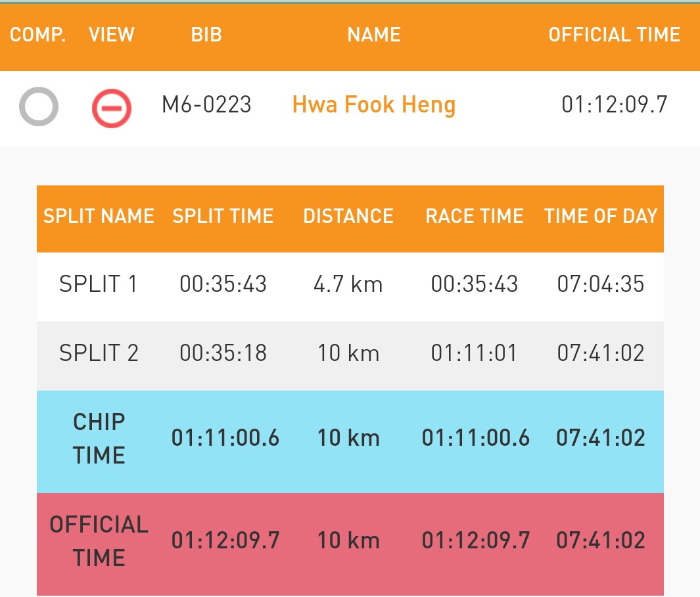Click the SPLIT TIME header
Image resolution: width=700 pixels, height=597 pixels.
click(223, 216)
